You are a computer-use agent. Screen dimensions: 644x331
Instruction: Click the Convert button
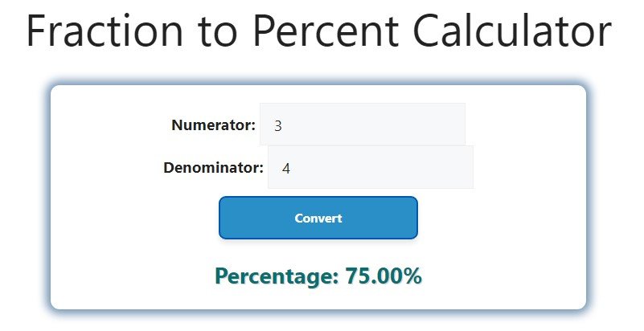pyautogui.click(x=318, y=218)
